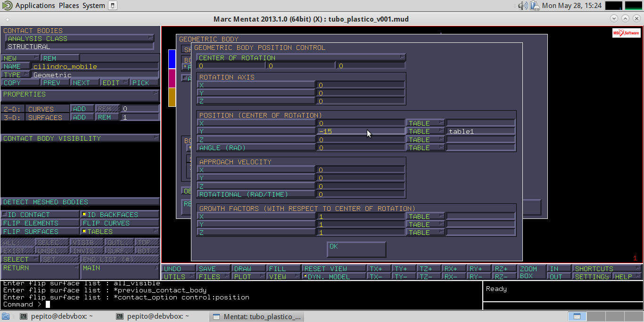Go to PREV contact body
The height and width of the screenshot is (322, 644).
coord(56,83)
